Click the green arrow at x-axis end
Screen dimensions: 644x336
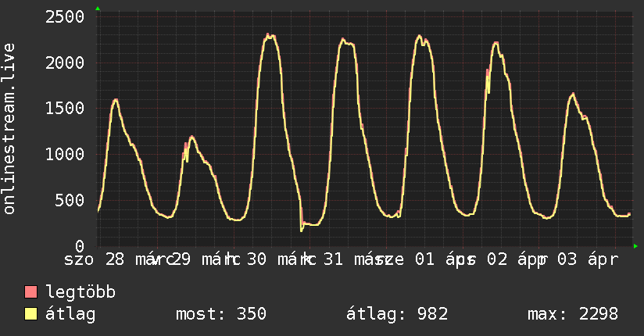tap(635, 246)
